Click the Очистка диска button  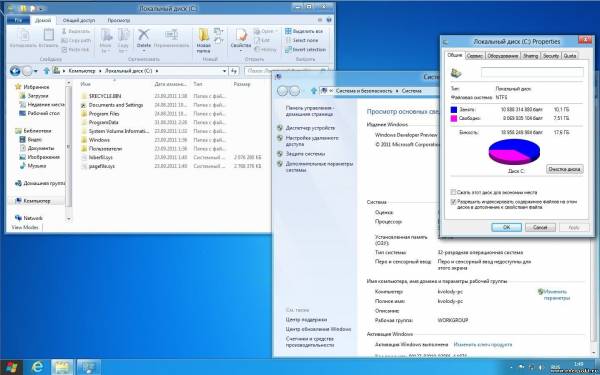565,169
